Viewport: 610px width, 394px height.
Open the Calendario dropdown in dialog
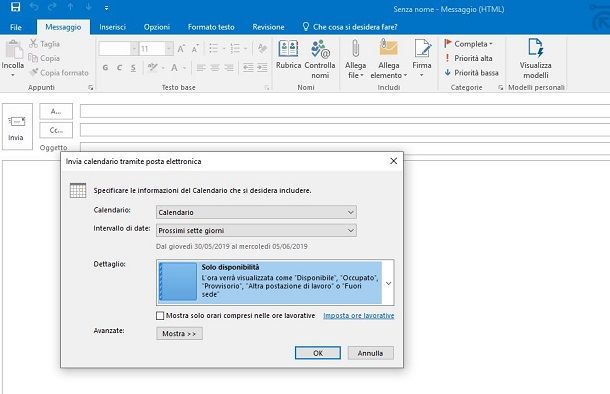pos(256,212)
